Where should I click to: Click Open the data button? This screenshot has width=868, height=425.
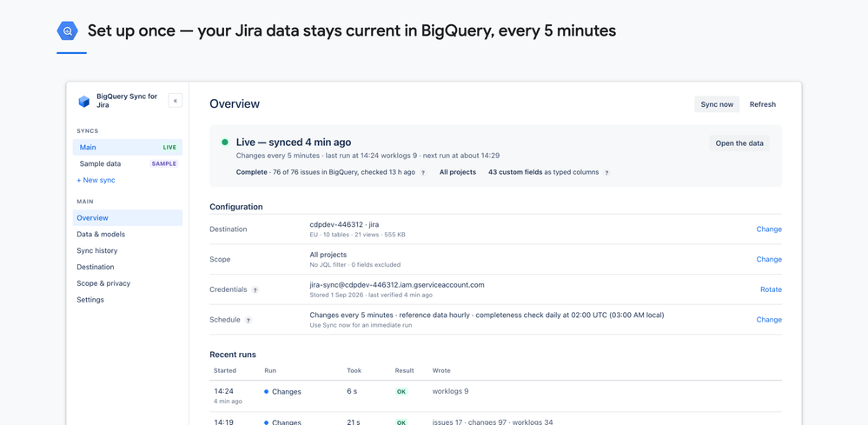click(739, 143)
